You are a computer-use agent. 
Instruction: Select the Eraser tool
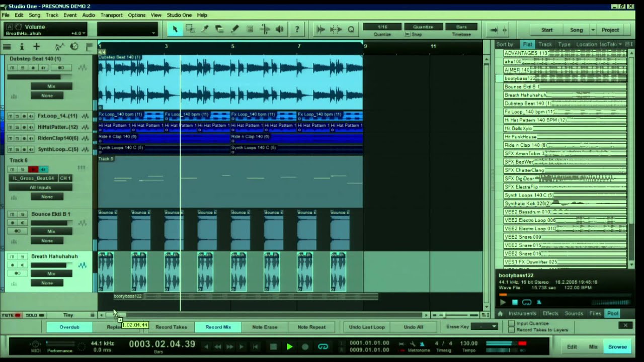219,29
